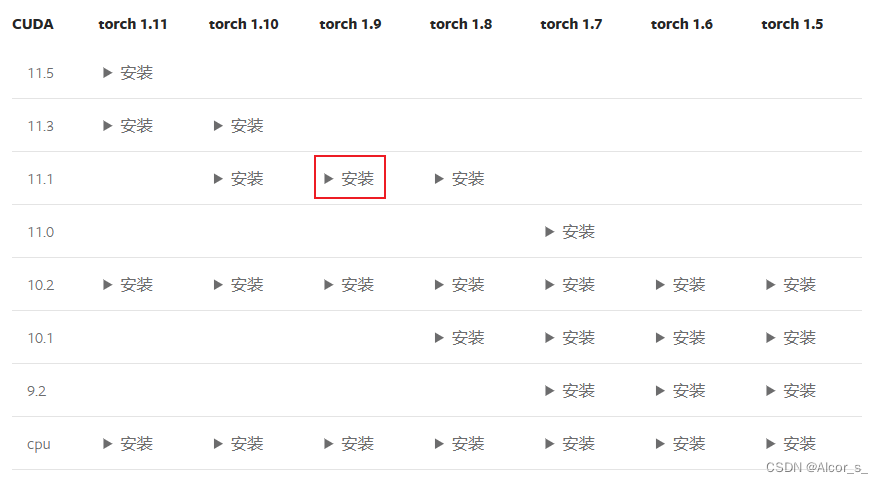
Task: Expand 安装 for CUDA 11.3 torch 1.10
Action: 238,126
